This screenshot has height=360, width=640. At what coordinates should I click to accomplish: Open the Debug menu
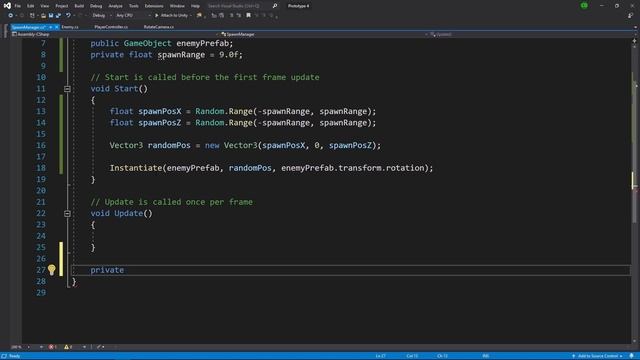pos(96,6)
